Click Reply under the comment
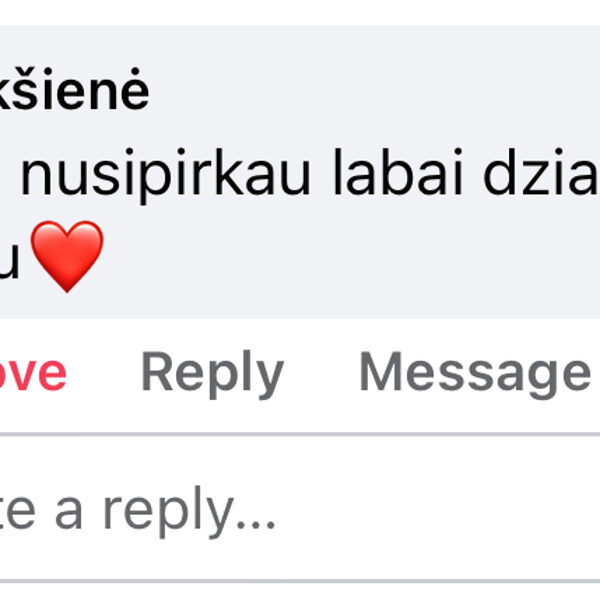 212,373
